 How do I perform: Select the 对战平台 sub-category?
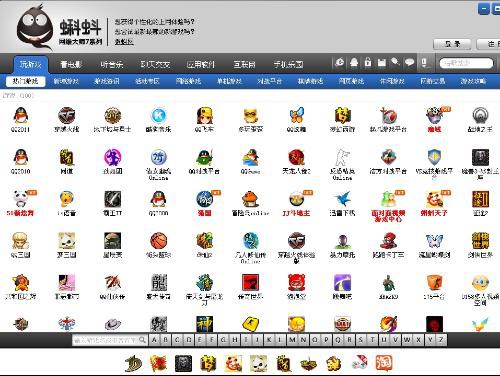[x=270, y=81]
